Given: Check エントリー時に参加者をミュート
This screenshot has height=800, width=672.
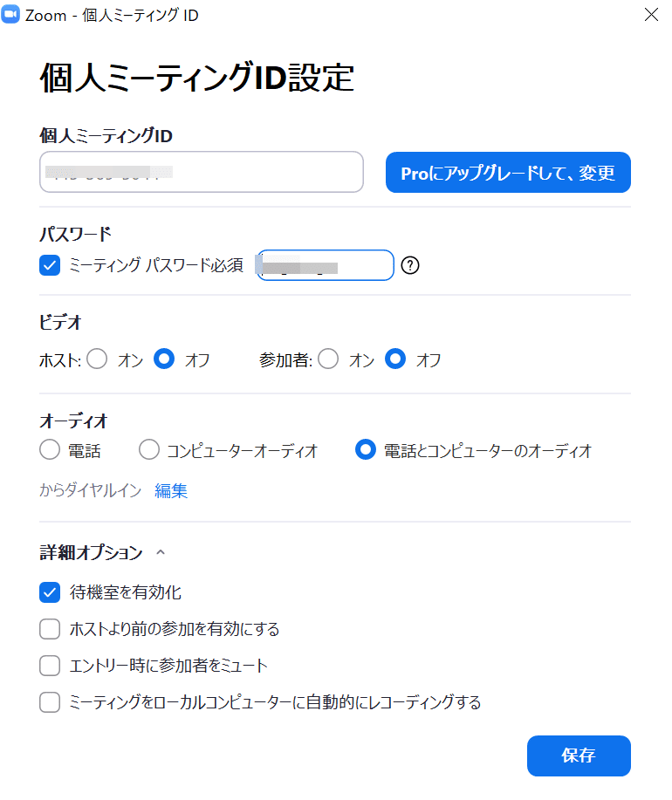Looking at the screenshot, I should coord(50,666).
